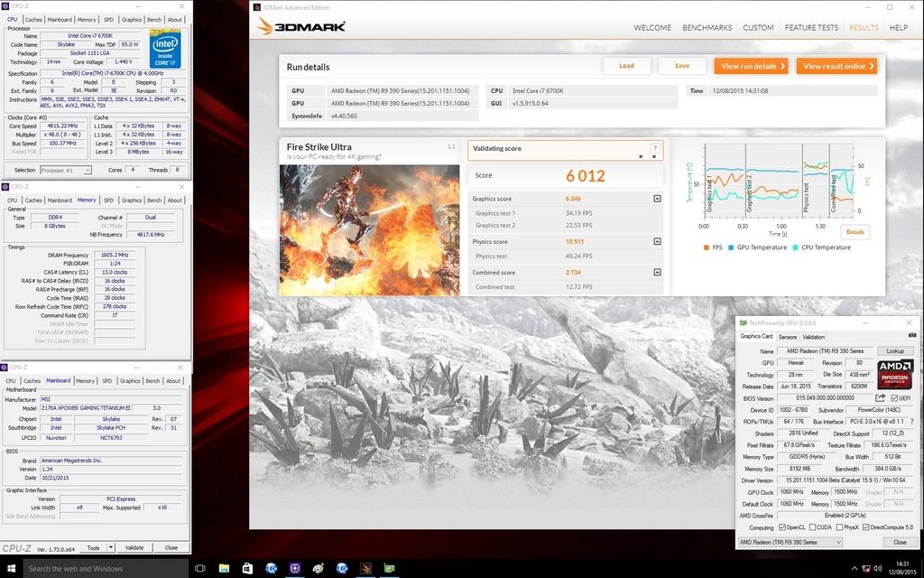The width and height of the screenshot is (924, 578).
Task: Open Task View on the taskbar
Action: tap(199, 569)
